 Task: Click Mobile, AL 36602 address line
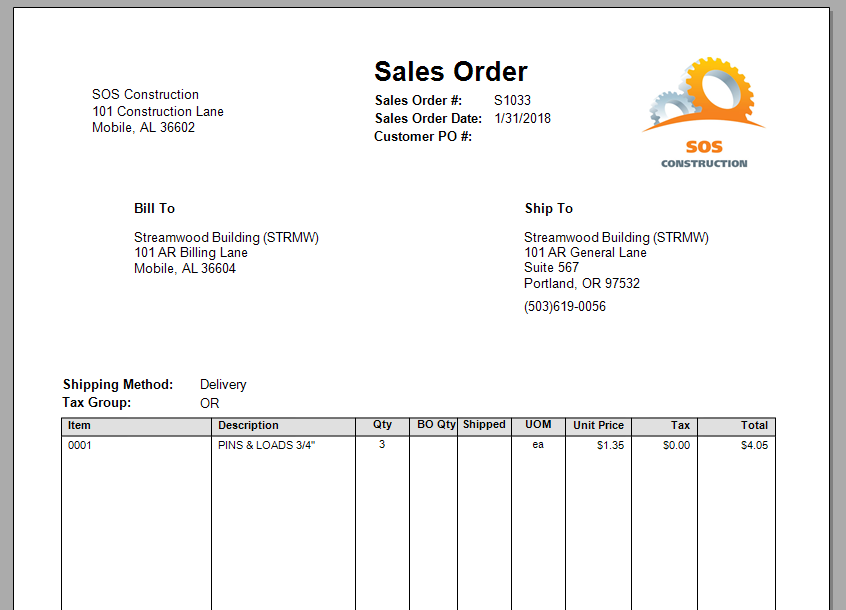coord(144,127)
